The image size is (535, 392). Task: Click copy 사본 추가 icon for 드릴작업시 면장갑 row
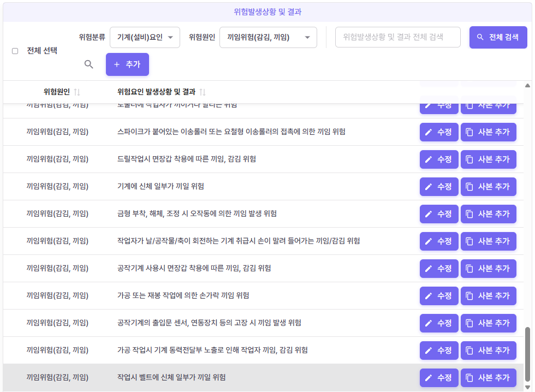[x=469, y=159]
